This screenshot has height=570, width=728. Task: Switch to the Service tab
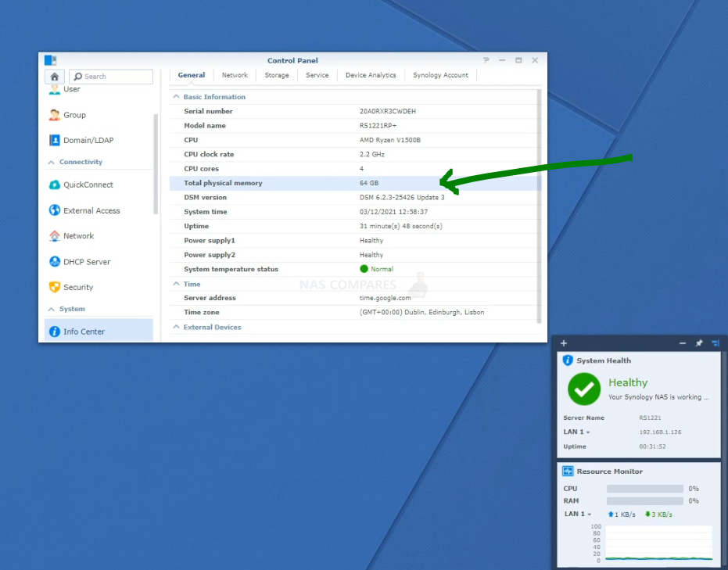317,75
